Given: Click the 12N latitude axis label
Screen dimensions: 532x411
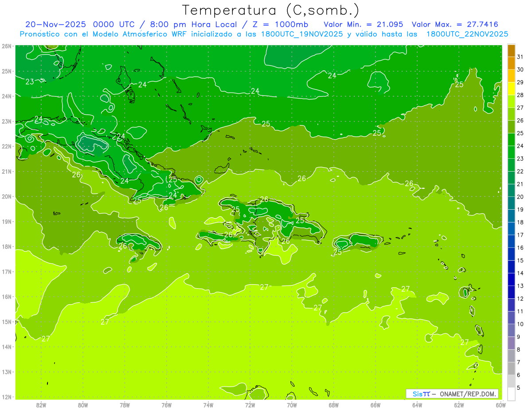Looking at the screenshot, I should point(7,397).
